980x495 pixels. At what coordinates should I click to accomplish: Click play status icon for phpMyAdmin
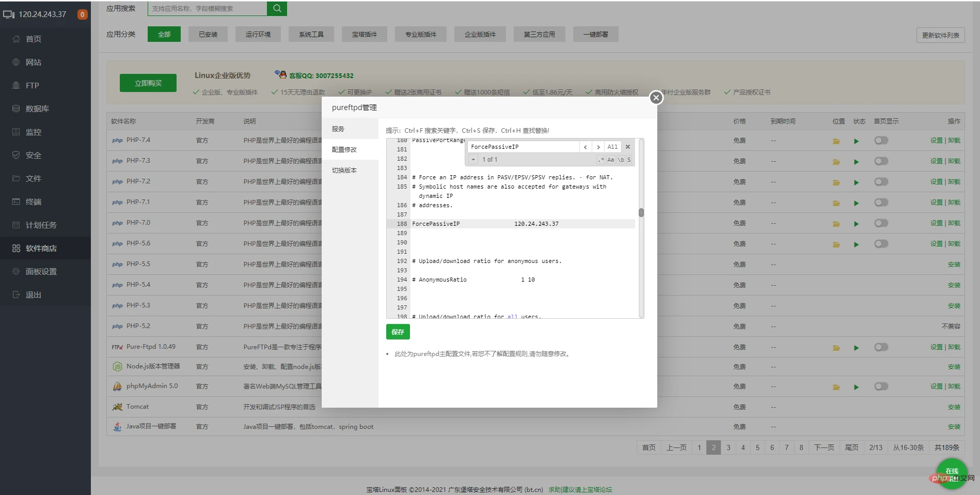pyautogui.click(x=856, y=387)
